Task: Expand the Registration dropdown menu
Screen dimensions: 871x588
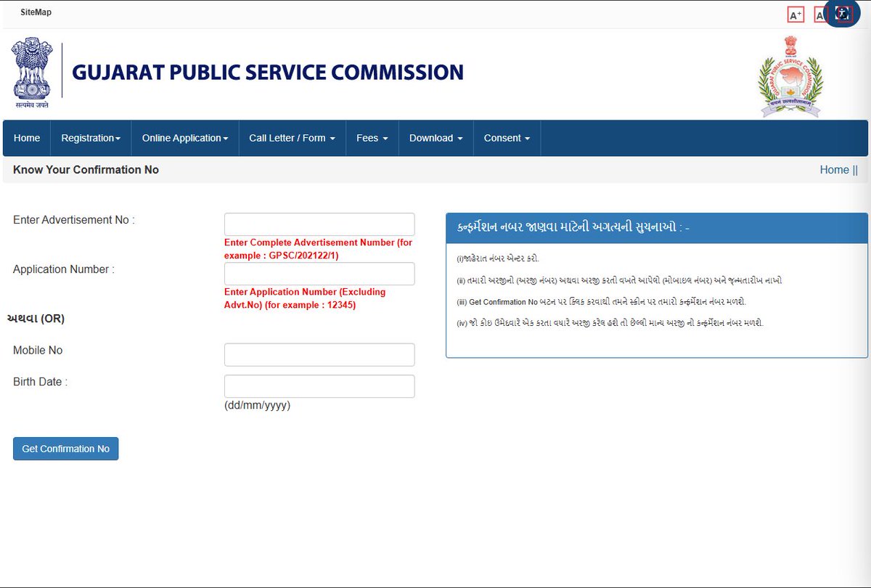Action: [91, 138]
